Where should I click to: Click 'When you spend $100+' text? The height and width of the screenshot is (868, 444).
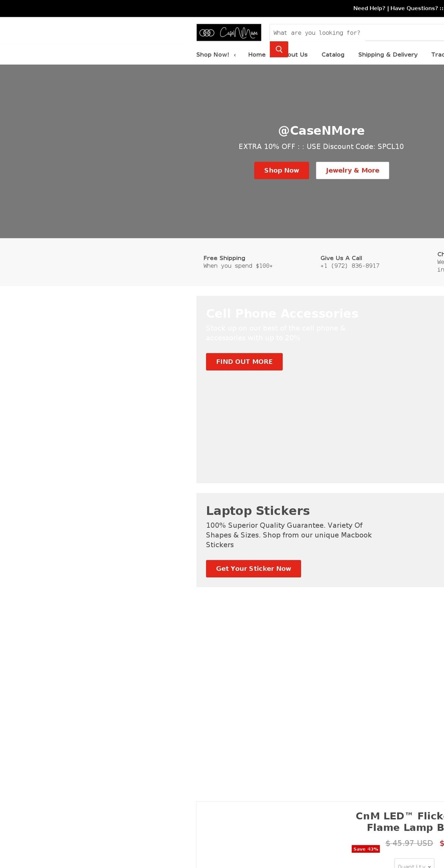[x=238, y=266]
